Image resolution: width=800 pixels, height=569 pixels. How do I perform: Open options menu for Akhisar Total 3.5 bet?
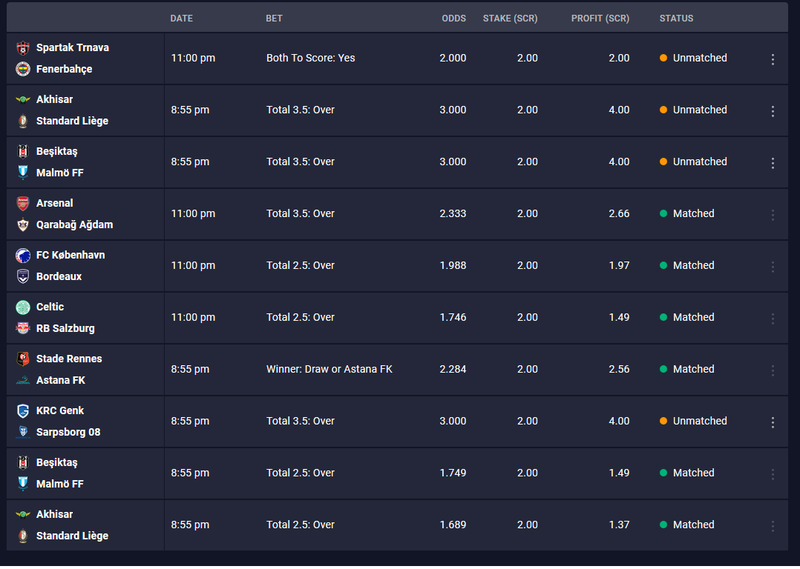click(773, 111)
